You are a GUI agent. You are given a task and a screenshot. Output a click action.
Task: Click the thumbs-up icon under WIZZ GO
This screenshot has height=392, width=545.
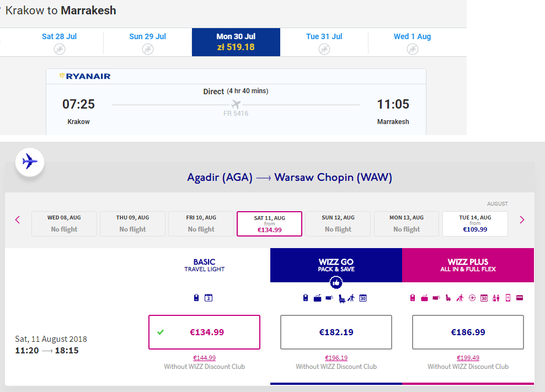336,282
